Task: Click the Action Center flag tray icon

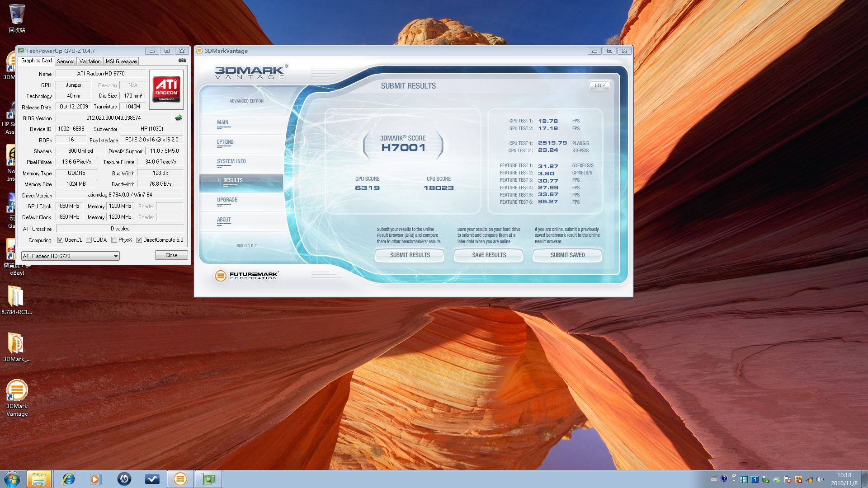Action: coord(788,480)
